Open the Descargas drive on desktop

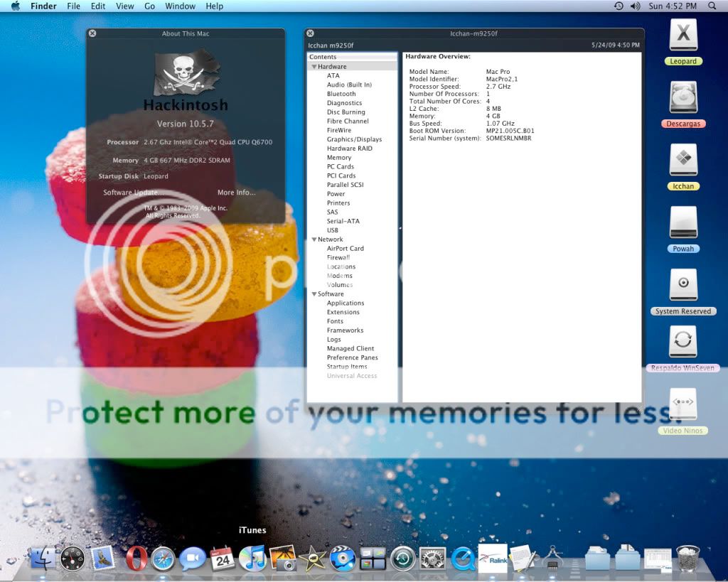pyautogui.click(x=683, y=99)
